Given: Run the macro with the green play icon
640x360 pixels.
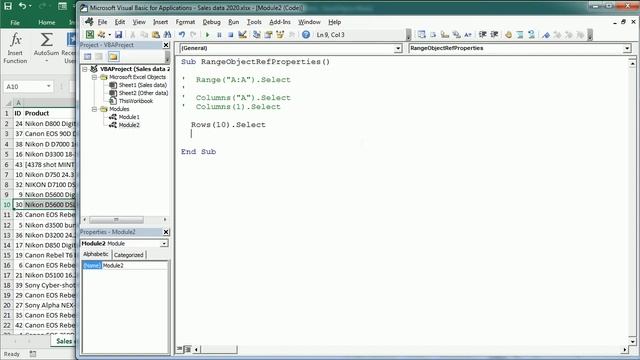Looking at the screenshot, I should pyautogui.click(x=207, y=35).
